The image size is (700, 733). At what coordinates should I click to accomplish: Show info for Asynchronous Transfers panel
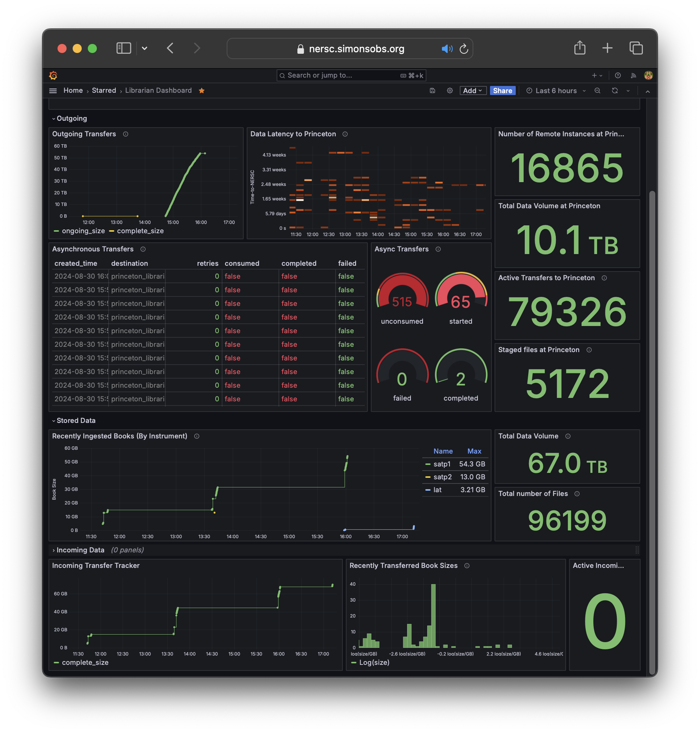143,249
